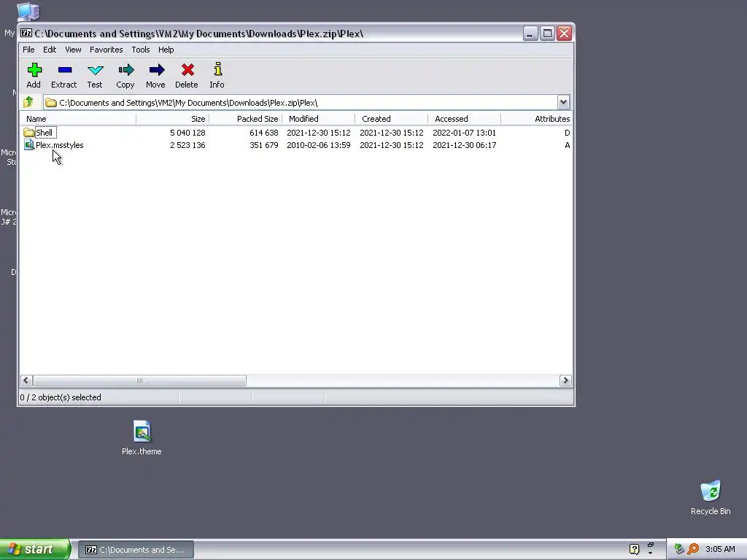Minimize the 7-Zip window

(530, 34)
